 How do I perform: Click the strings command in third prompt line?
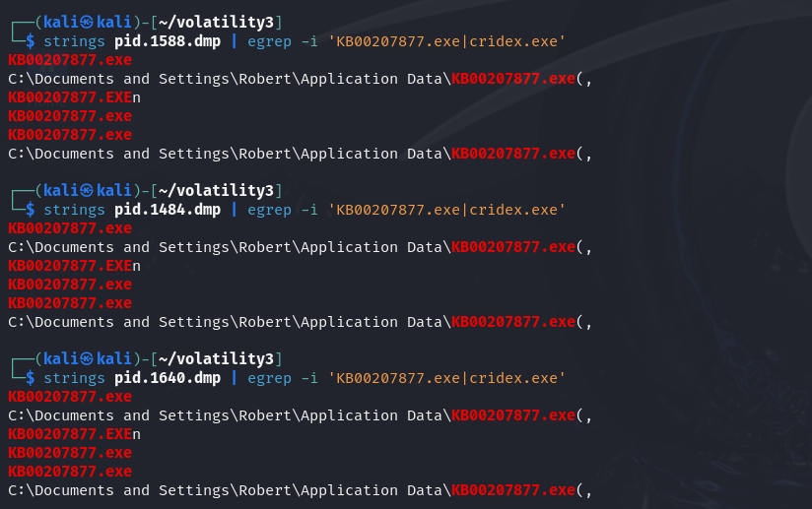[x=74, y=378]
